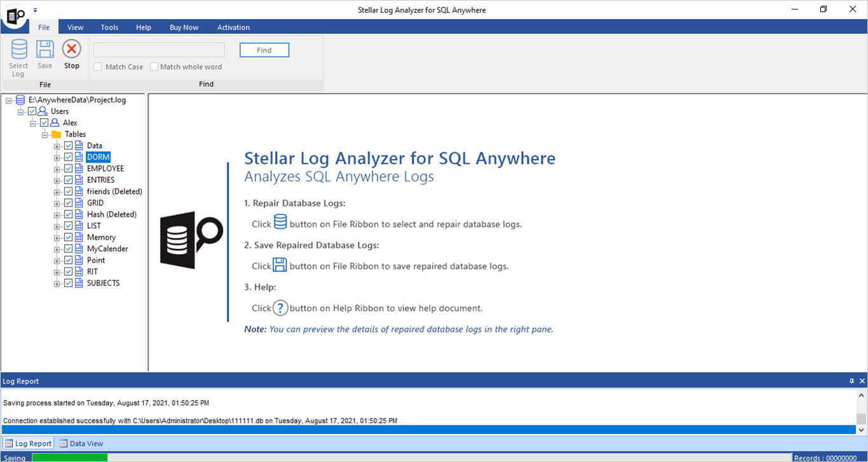868x462 pixels.
Task: Click the table icon beside Data
Action: [79, 146]
